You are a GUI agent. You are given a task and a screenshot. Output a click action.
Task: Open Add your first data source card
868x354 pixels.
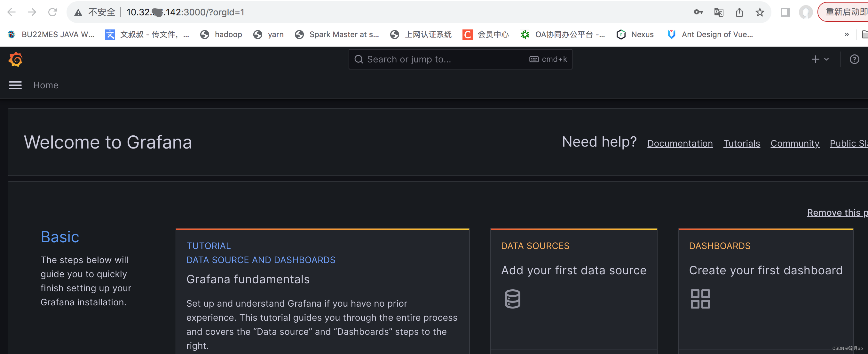[573, 291]
